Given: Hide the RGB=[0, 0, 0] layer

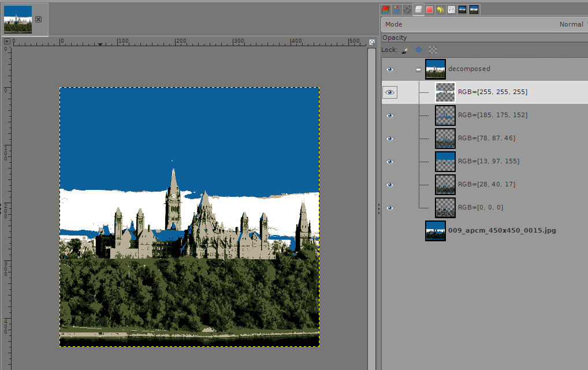Looking at the screenshot, I should point(390,208).
